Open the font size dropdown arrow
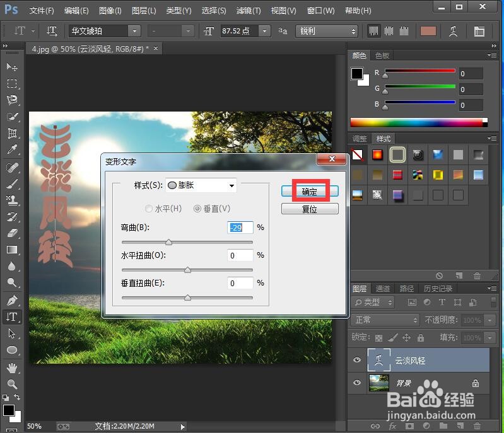The width and height of the screenshot is (504, 433). pyautogui.click(x=264, y=31)
